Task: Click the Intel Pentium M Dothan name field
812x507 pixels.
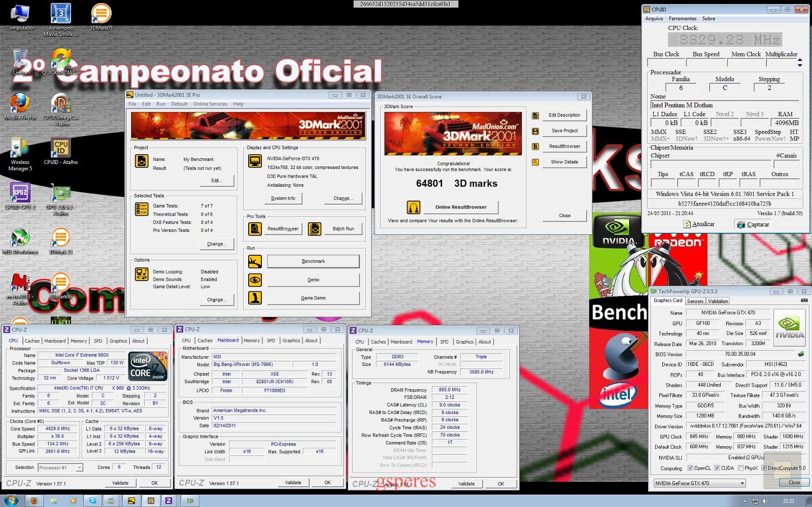Action: coord(724,105)
